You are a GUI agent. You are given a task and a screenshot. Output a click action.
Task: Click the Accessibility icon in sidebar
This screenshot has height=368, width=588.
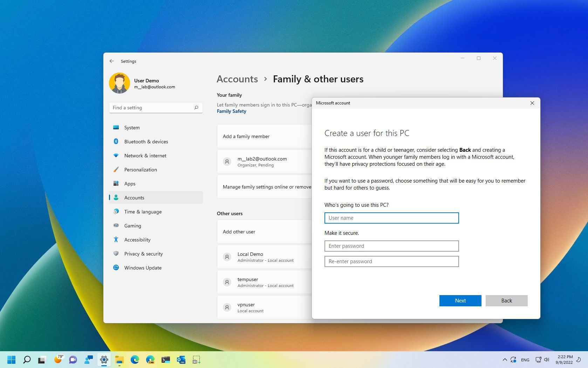(116, 240)
